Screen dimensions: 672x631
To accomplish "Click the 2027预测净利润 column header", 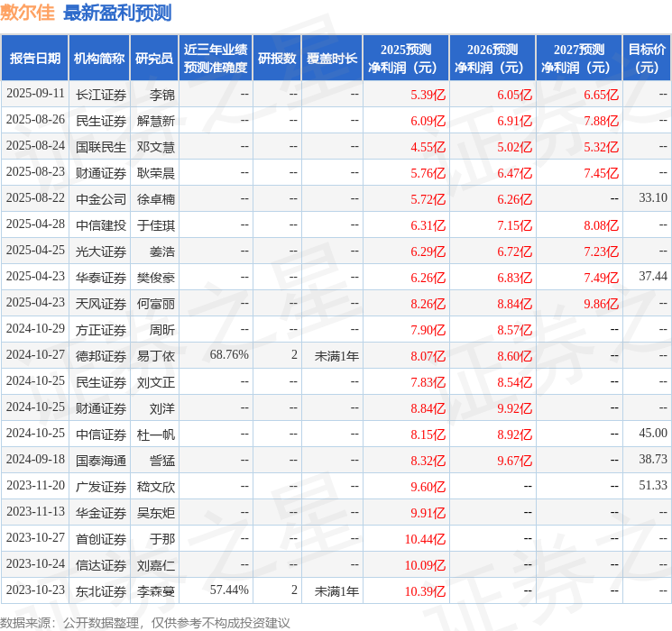I will point(579,58).
